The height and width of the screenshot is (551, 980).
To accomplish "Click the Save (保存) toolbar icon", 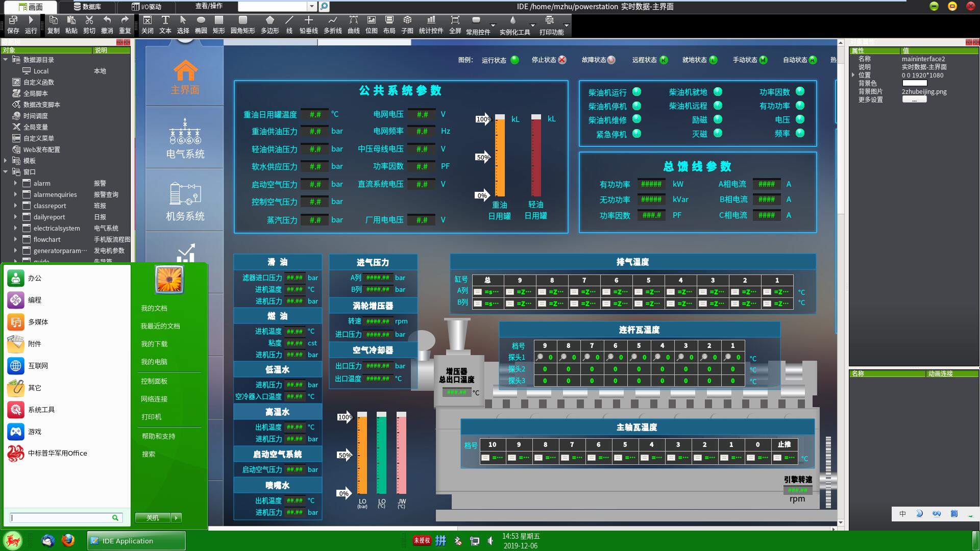I will point(13,20).
